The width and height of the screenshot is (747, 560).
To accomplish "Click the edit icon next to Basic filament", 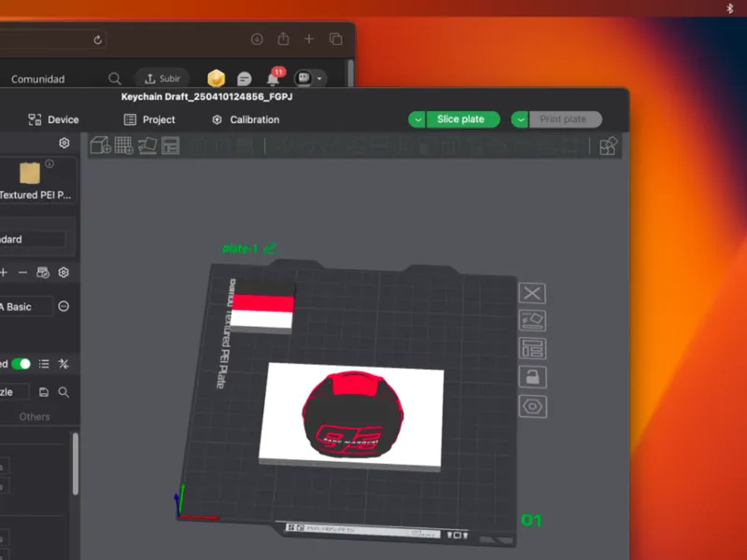I will click(x=63, y=306).
